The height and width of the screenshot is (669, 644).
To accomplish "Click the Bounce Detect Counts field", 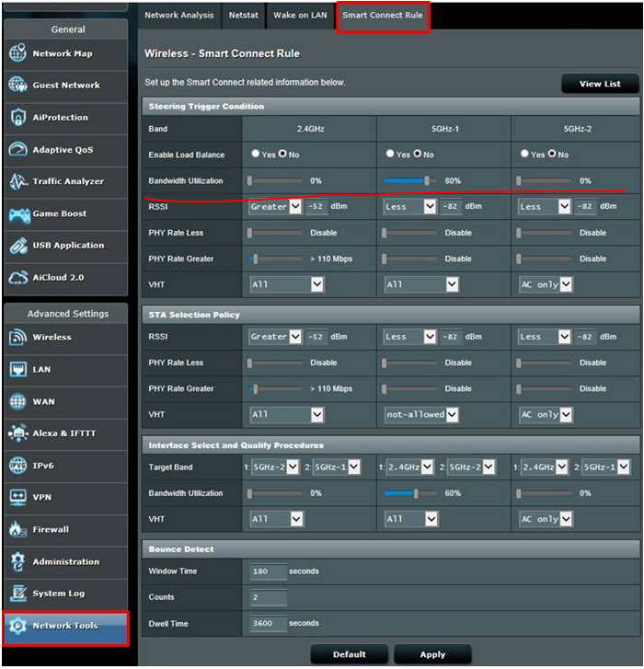I will coord(269,597).
